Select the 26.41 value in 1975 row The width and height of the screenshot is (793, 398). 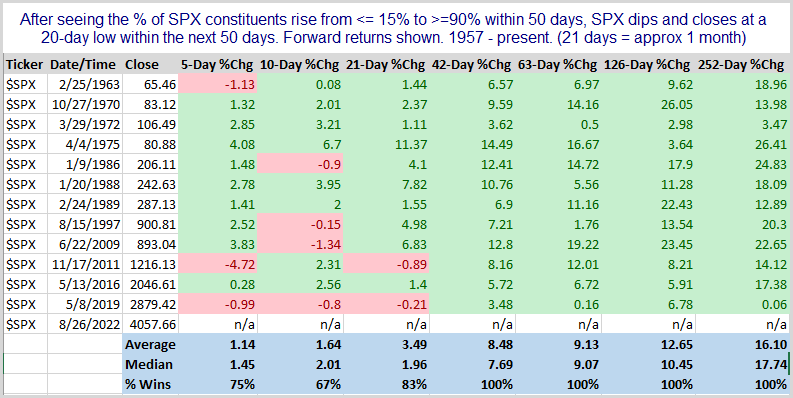740,145
